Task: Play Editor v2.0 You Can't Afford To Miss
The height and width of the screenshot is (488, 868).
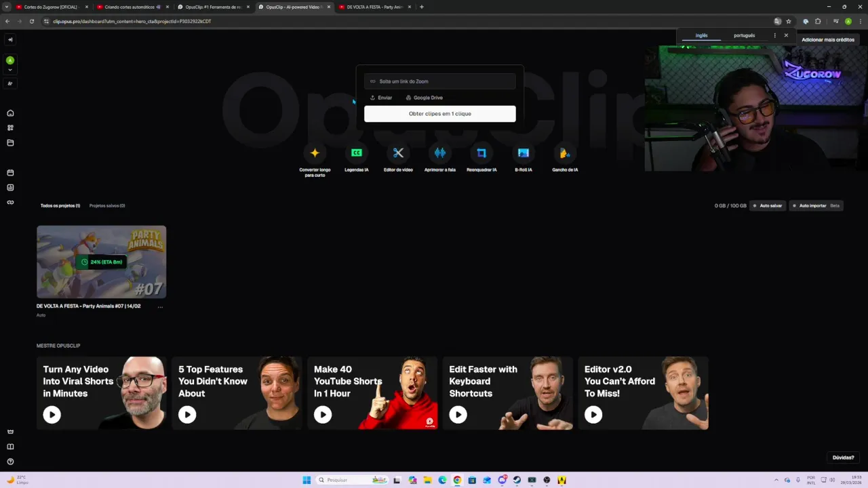Action: (593, 415)
